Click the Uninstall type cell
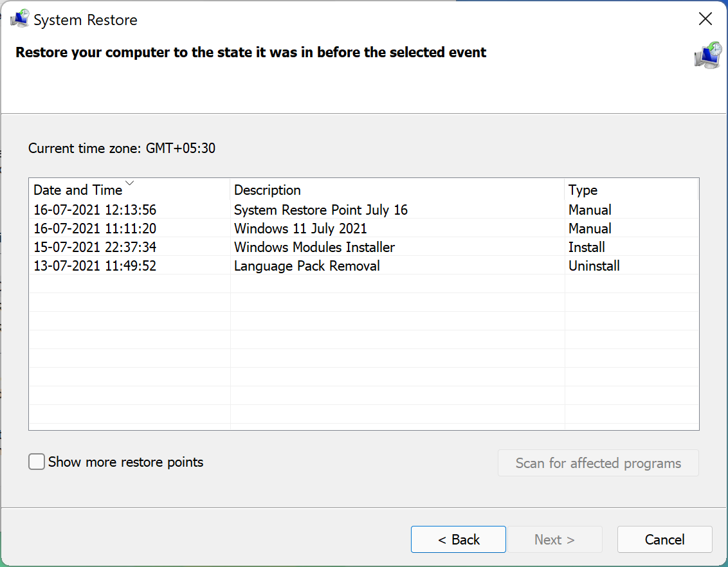The image size is (728, 567). click(594, 265)
